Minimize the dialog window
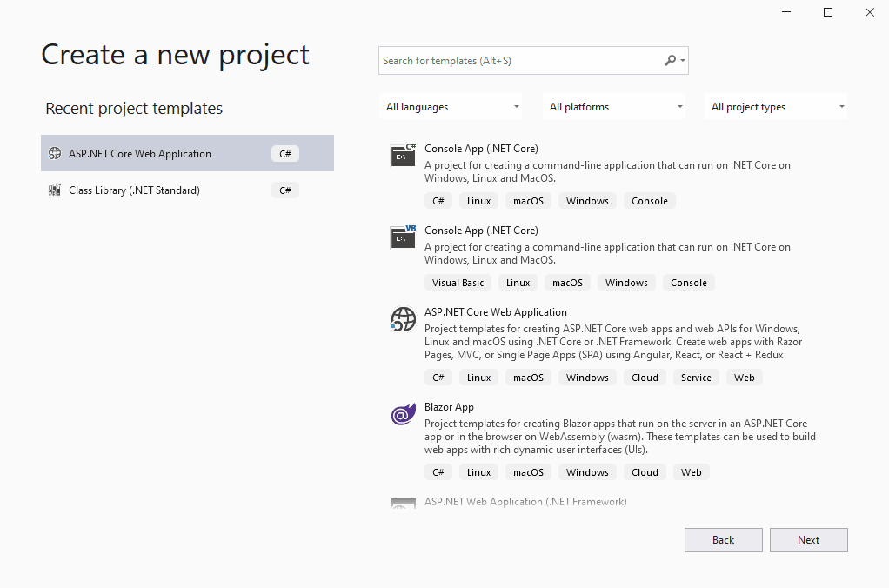The height and width of the screenshot is (588, 889). [x=785, y=12]
